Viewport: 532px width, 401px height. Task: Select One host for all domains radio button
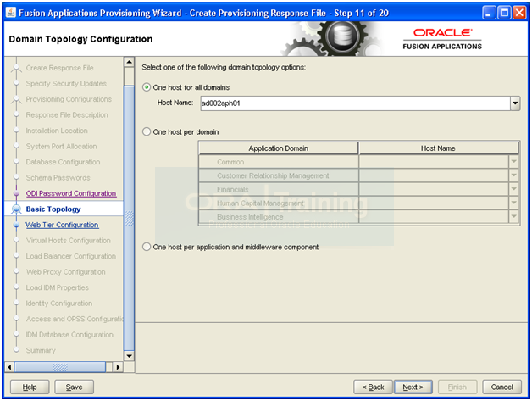coord(147,87)
